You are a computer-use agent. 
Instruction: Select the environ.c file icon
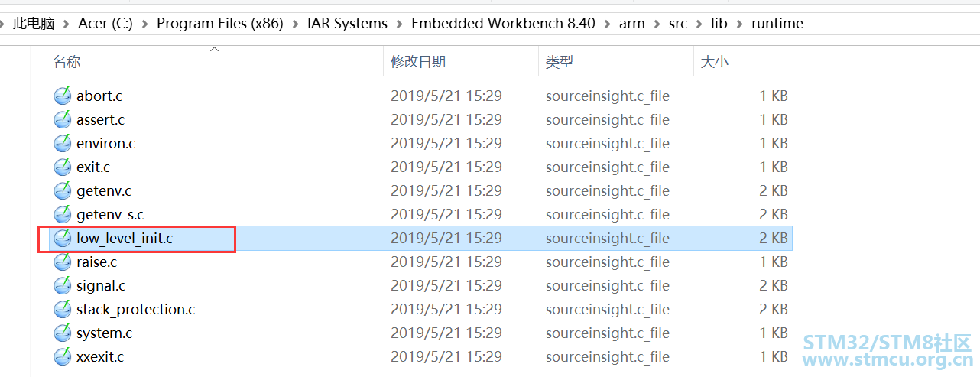(63, 143)
